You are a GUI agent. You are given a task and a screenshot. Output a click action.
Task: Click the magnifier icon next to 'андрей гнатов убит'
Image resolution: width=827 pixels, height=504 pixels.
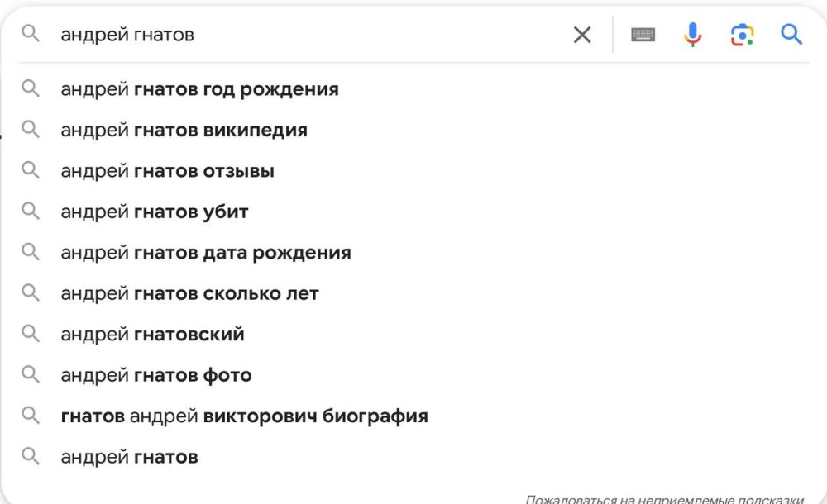[32, 212]
